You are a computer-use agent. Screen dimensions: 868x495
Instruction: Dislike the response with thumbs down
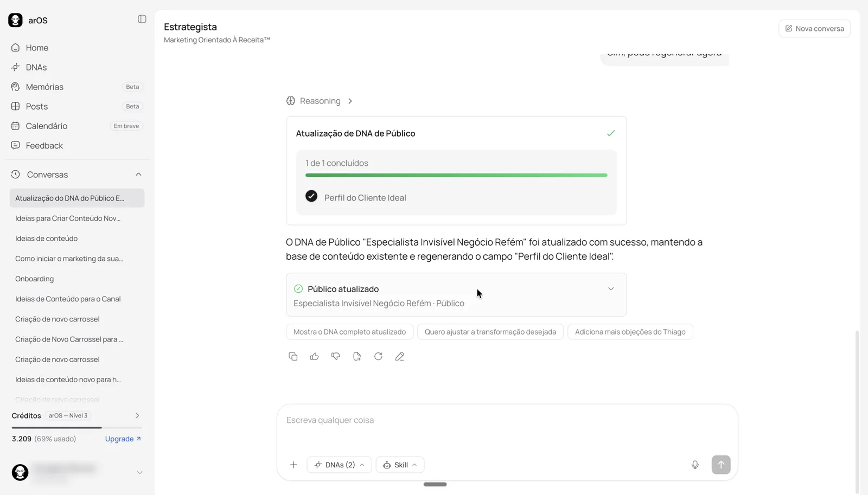coord(336,356)
